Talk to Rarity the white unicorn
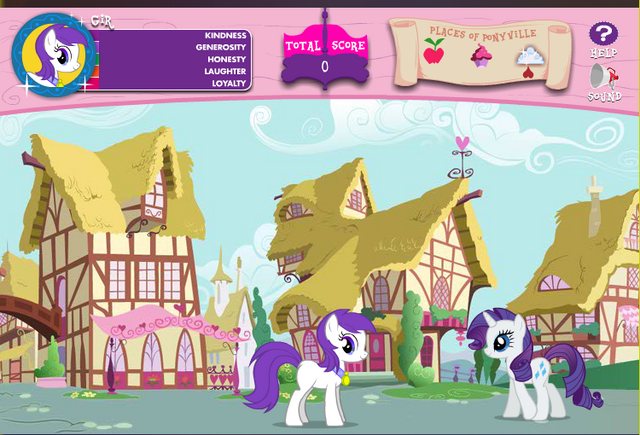 (534, 364)
